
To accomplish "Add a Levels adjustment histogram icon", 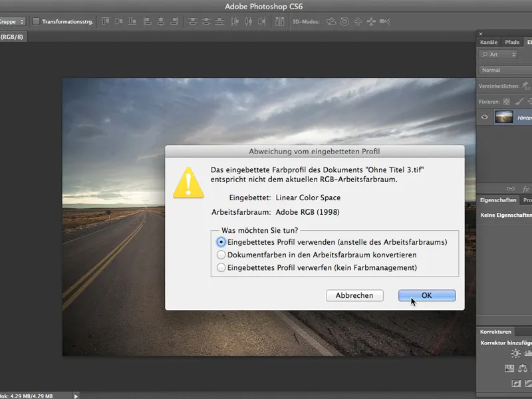I will [528, 353].
